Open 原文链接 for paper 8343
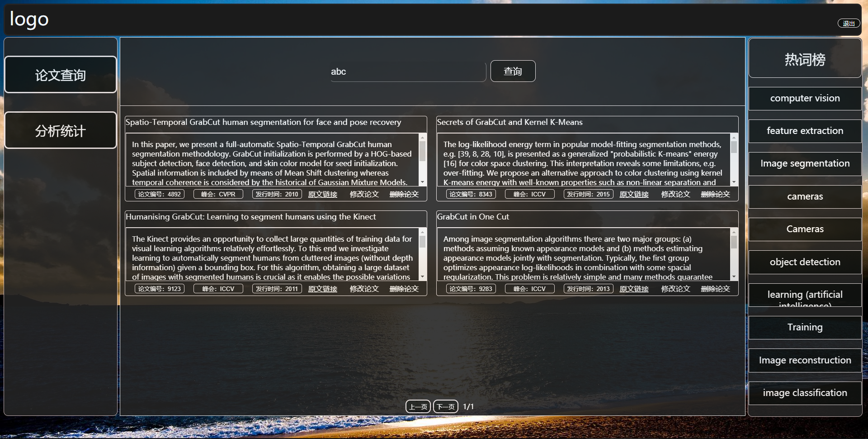This screenshot has width=868, height=439. 634,194
